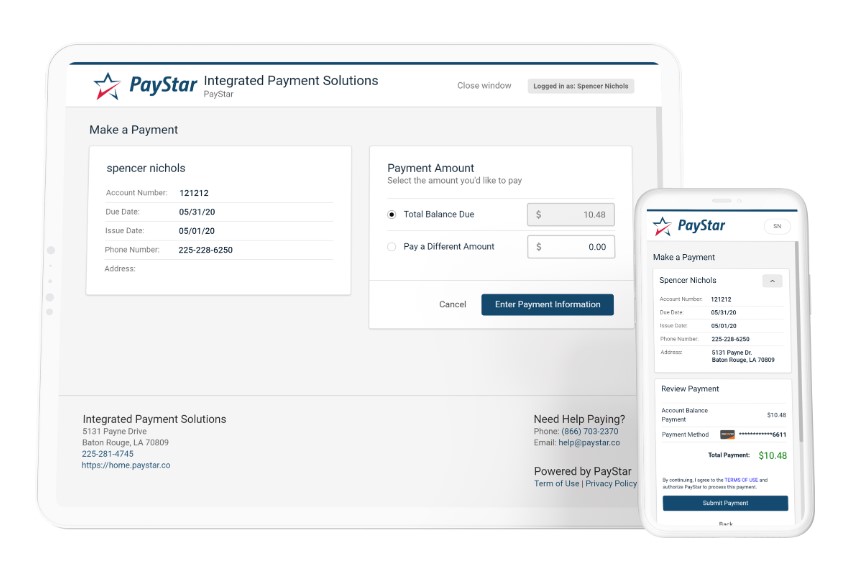The height and width of the screenshot is (569, 850).
Task: Click the PayStar star logo on tablet
Action: (x=107, y=86)
